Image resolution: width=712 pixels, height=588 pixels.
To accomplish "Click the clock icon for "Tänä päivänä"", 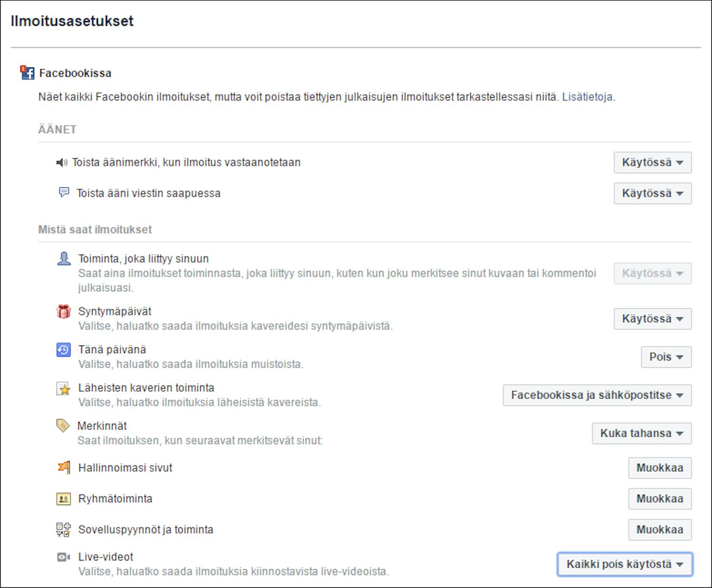I will (x=63, y=349).
